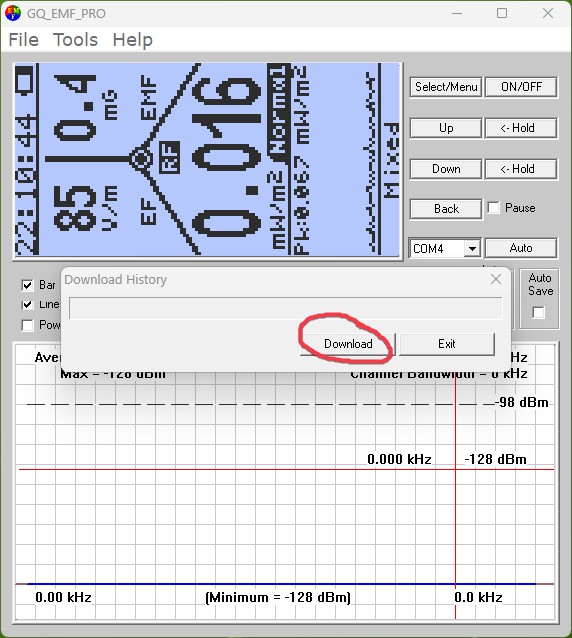Toggle the Line checkbox

click(27, 304)
